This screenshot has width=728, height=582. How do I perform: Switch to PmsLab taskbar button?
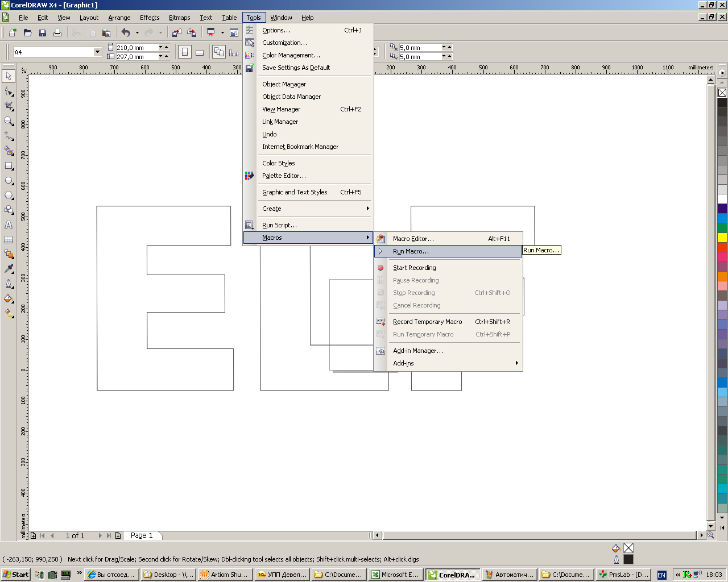(x=623, y=575)
